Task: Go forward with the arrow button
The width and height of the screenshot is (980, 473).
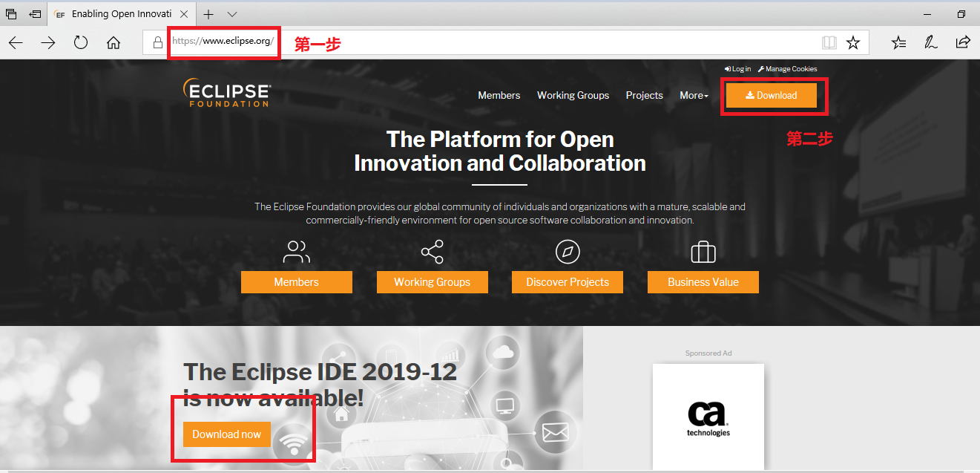Action: click(48, 42)
